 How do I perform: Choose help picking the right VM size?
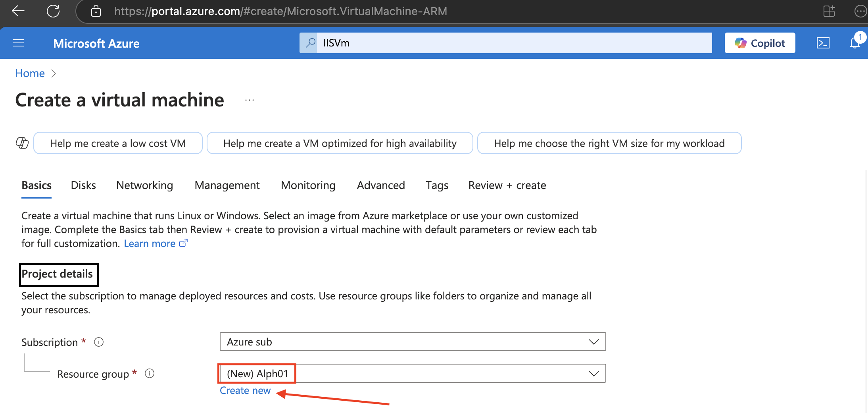[609, 143]
